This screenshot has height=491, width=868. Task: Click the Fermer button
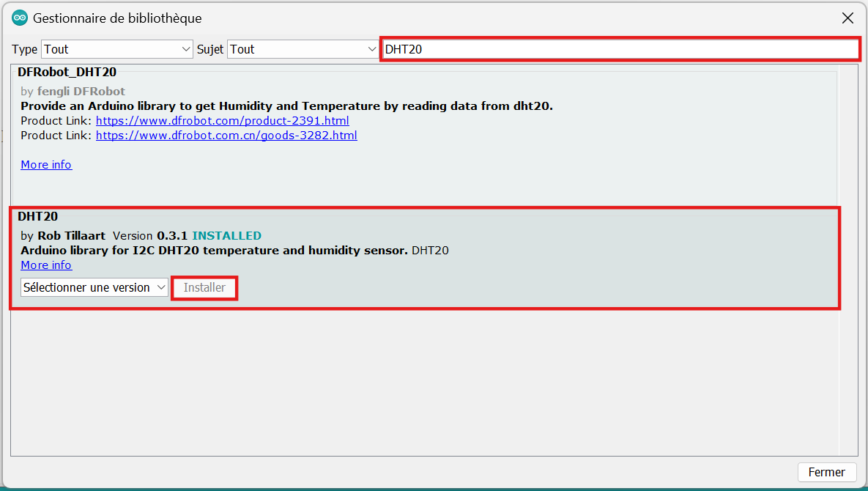(826, 472)
